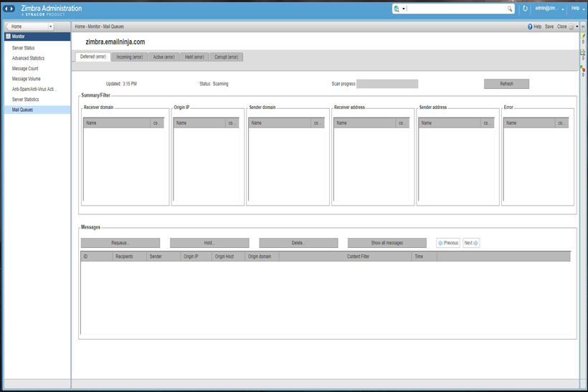Switch to the Held (error) tab
The width and height of the screenshot is (588, 392).
(194, 57)
